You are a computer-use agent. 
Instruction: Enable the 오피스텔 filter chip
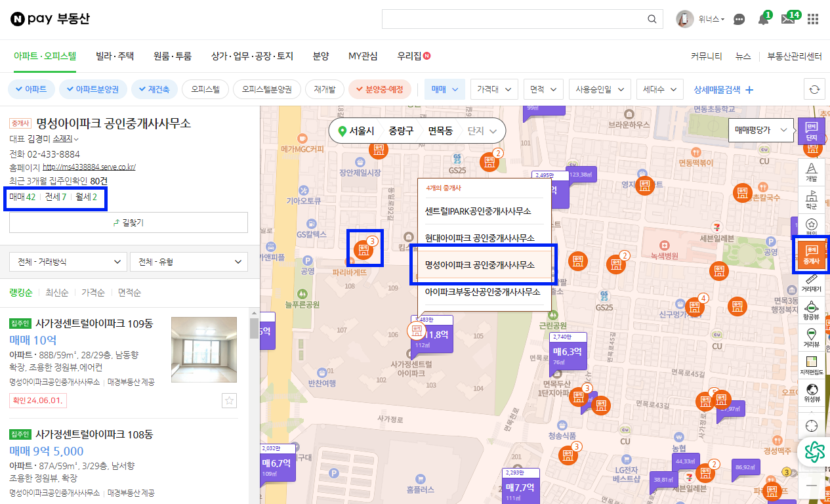tap(205, 89)
